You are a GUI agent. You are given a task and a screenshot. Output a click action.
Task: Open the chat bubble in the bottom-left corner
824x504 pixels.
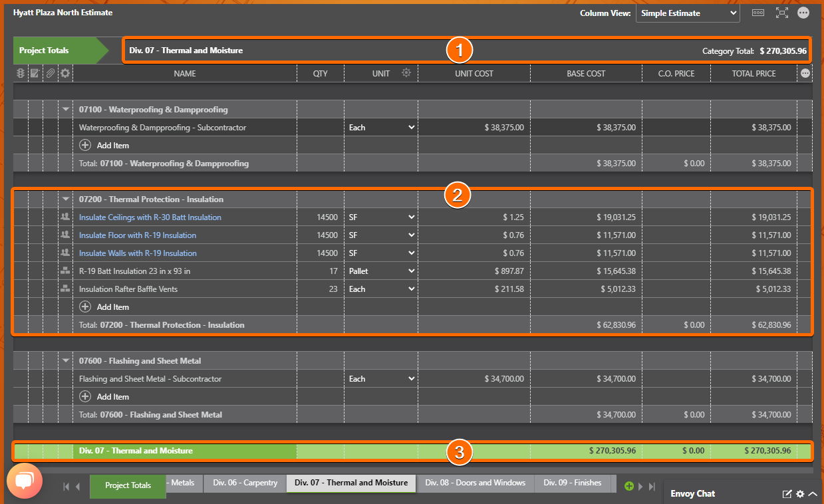[x=25, y=480]
